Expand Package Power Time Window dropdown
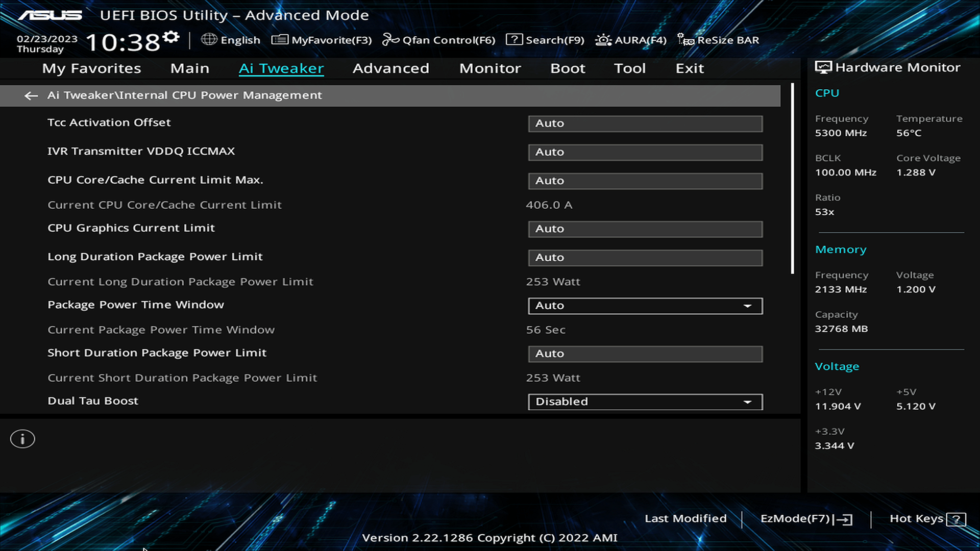Screen dimensions: 980x551 click(645, 306)
